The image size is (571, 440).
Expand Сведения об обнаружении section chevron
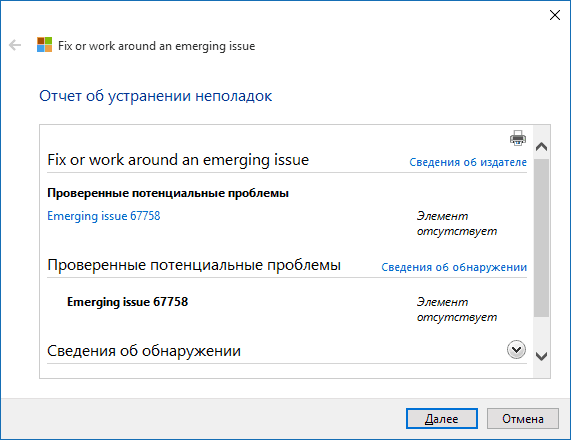point(516,350)
